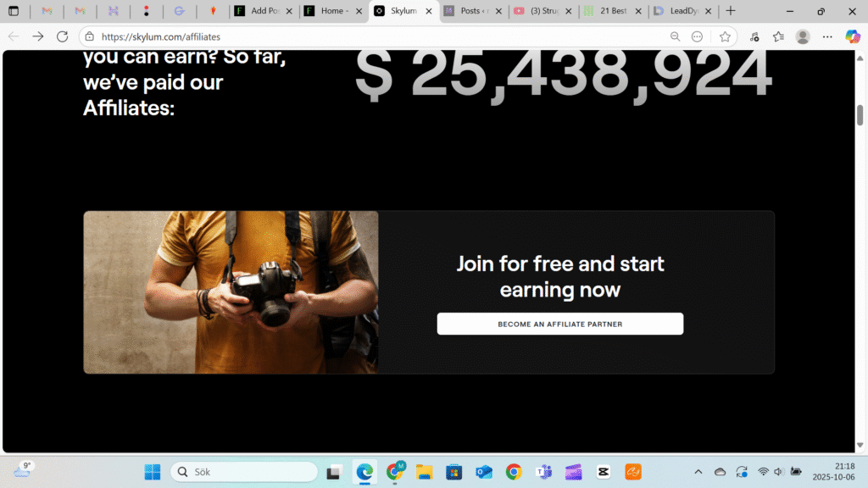Refresh the Skylum affiliates page
868x488 pixels.
tap(63, 36)
